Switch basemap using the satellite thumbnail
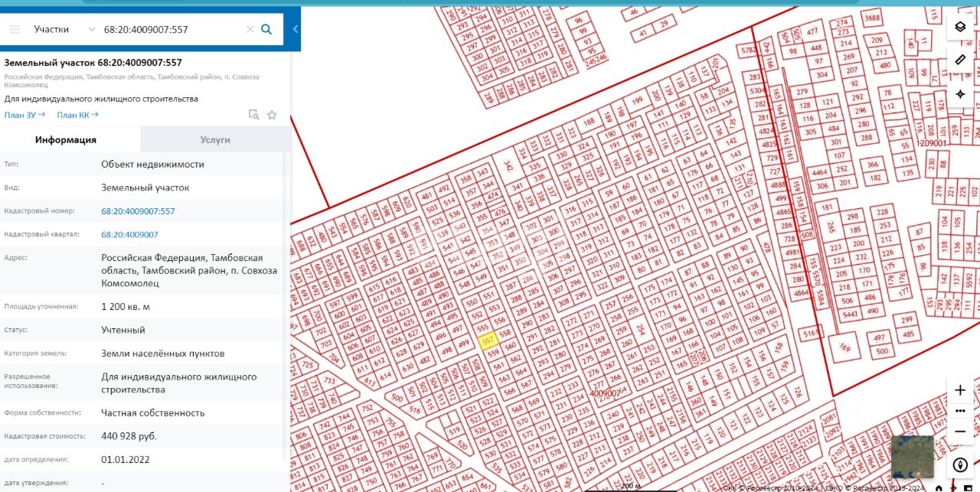This screenshot has height=492, width=980. pos(913,457)
